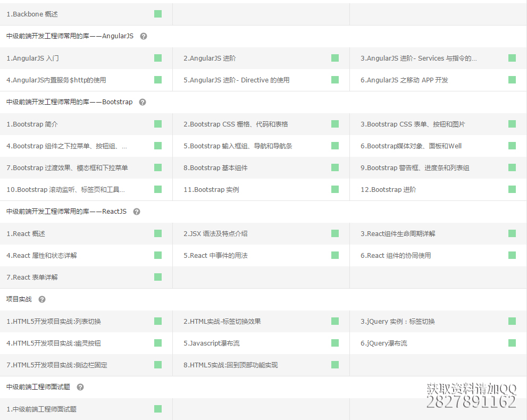Click green square for 11.Bootstrap 实例
Image resolution: width=527 pixels, height=420 pixels.
[x=334, y=189]
